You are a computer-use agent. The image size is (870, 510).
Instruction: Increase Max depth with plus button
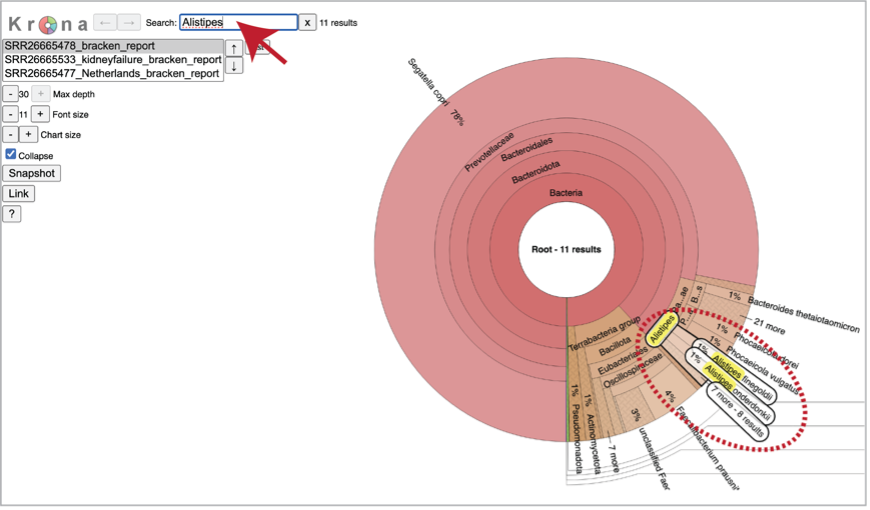tap(41, 94)
